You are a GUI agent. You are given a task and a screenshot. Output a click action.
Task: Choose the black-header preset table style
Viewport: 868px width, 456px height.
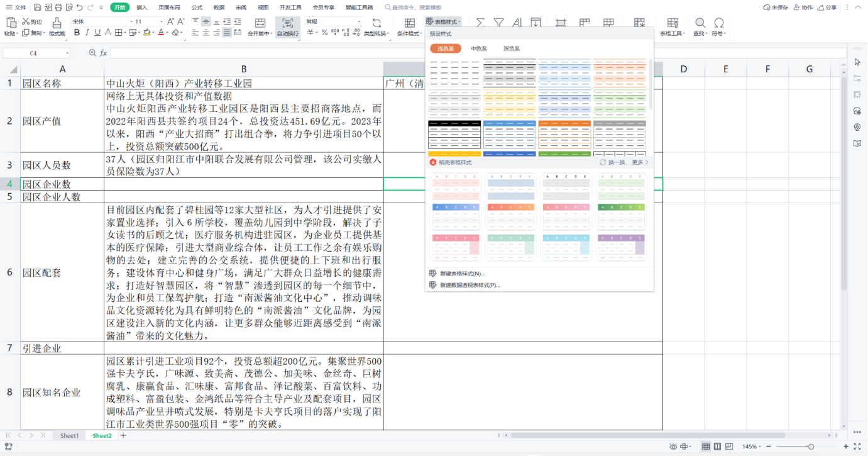click(x=454, y=135)
